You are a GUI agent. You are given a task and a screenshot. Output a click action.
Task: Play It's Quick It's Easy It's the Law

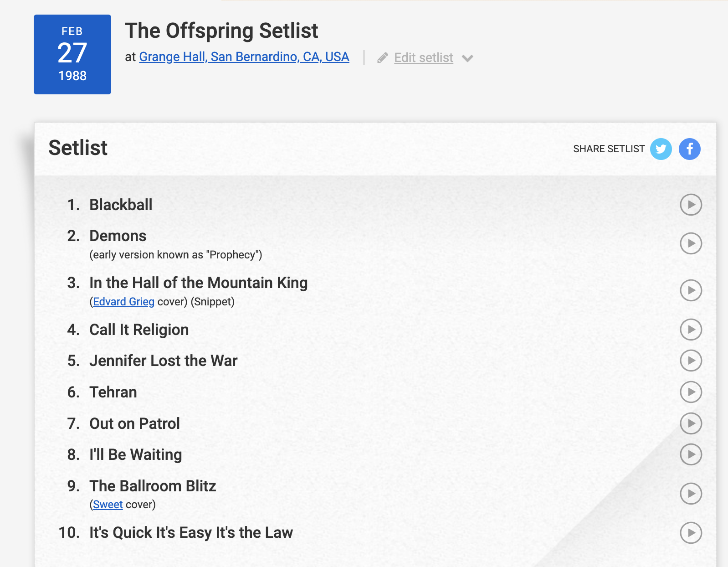(691, 533)
